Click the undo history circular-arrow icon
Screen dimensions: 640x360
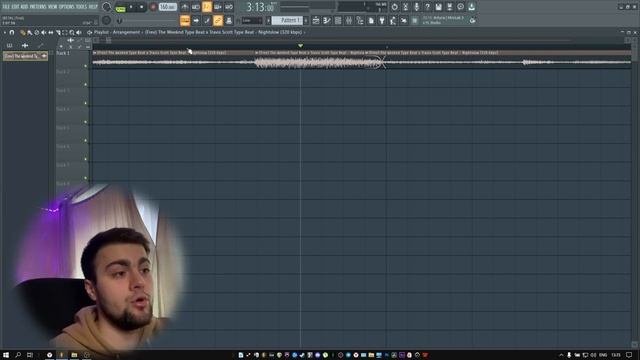394,7
